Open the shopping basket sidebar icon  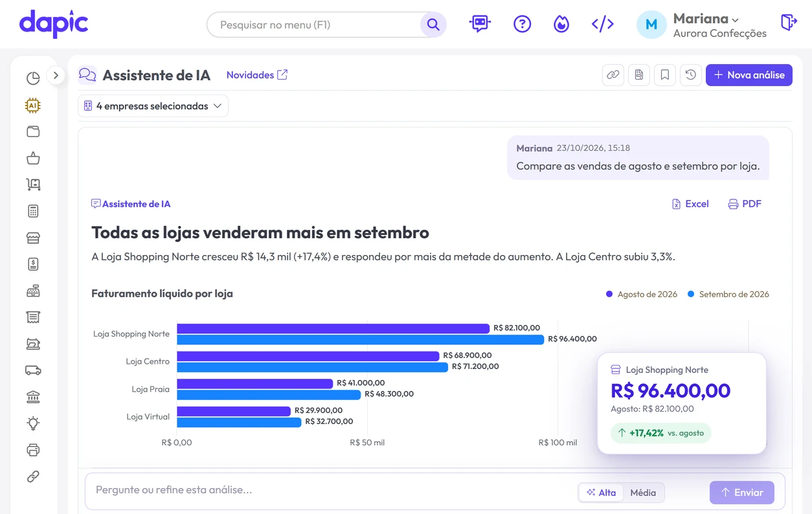(33, 158)
